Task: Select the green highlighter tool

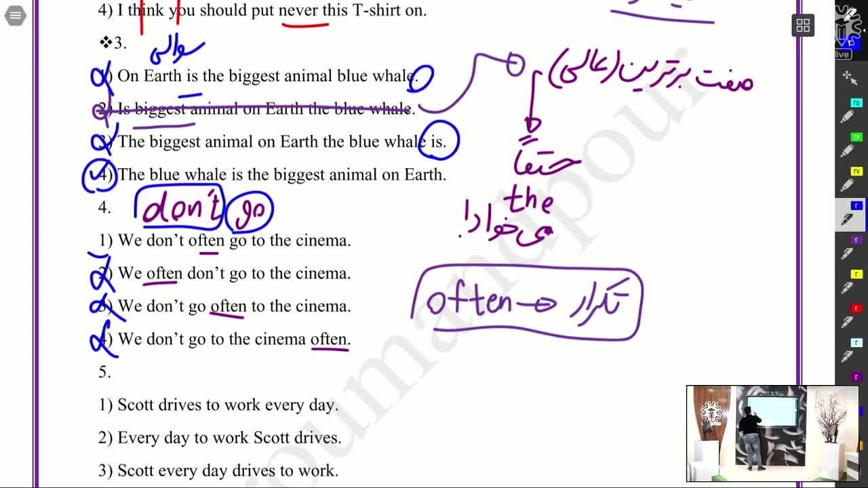Action: pyautogui.click(x=849, y=147)
